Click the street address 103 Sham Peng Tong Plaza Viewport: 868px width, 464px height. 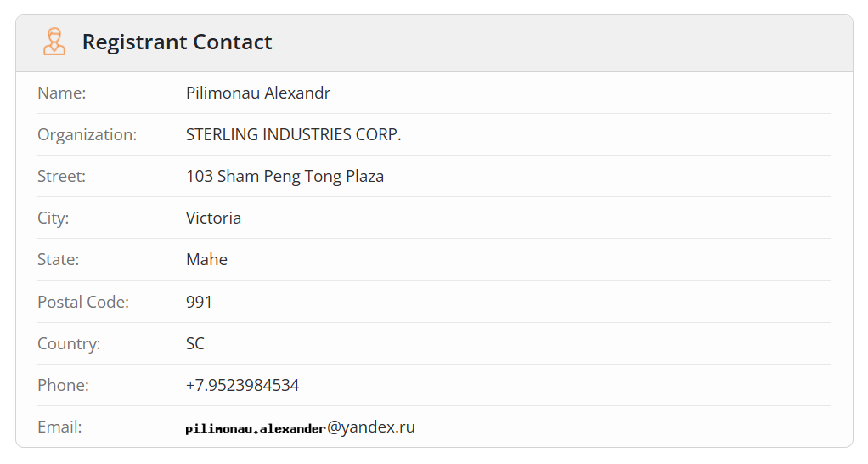coord(285,176)
